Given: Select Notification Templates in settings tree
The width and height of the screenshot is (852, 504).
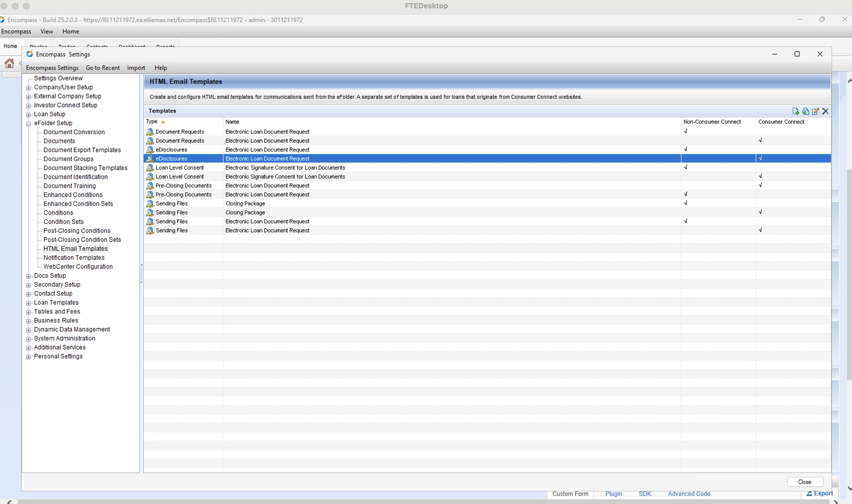Looking at the screenshot, I should [74, 258].
